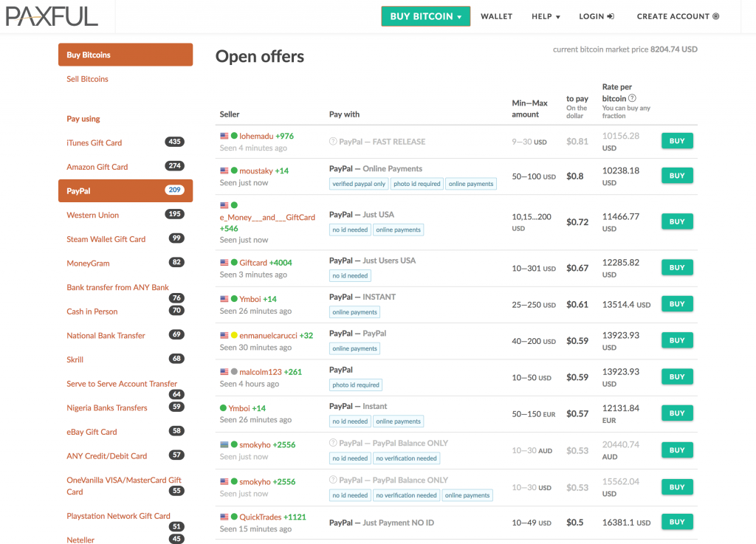Choose Western Union payment method
Viewport: 756px width, 544px height.
coord(92,215)
